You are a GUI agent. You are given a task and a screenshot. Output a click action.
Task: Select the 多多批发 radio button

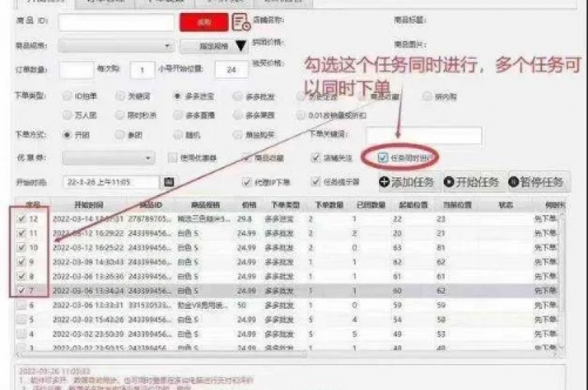[x=237, y=96]
